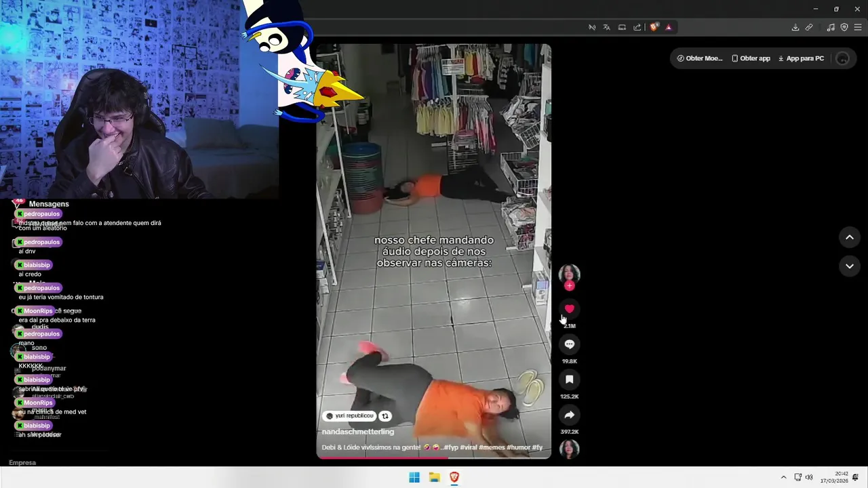Open the Brave VPN shield icon
Viewport: 868px width, 488px height.
tap(844, 27)
